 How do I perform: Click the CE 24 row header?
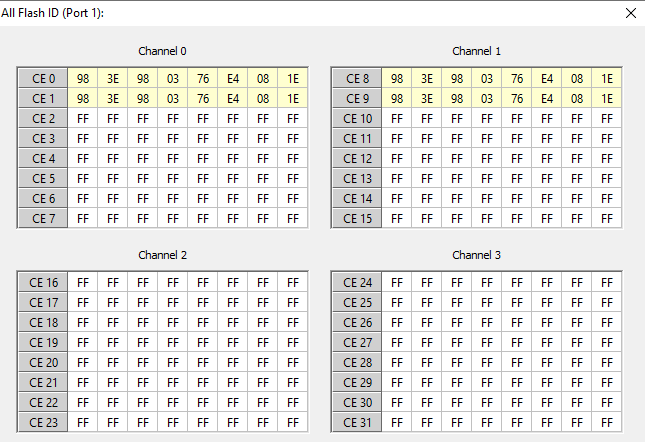pos(357,283)
